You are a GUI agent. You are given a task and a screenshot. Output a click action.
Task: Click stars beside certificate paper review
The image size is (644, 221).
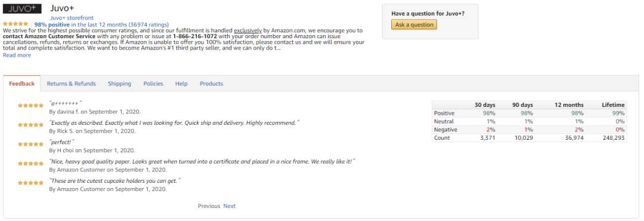[30, 164]
